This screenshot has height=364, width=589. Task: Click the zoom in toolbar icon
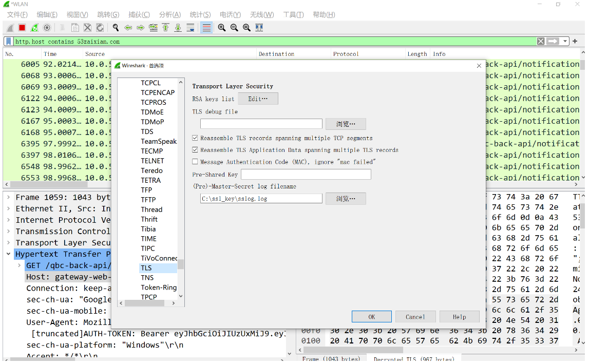222,27
